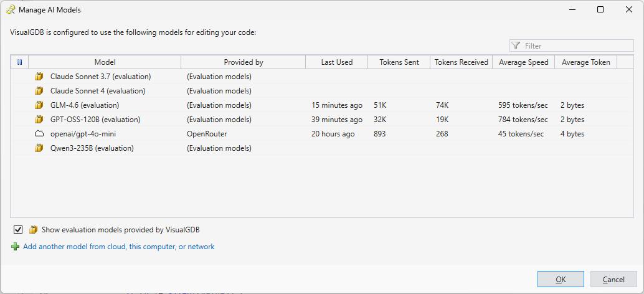This screenshot has height=294, width=644.
Task: Click the Qwen3-235B model icon
Action: click(x=39, y=148)
